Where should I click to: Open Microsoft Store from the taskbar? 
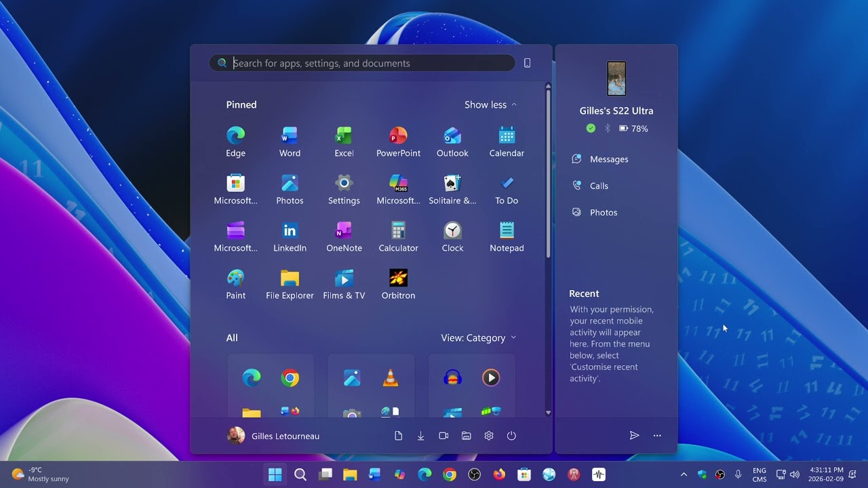pyautogui.click(x=524, y=474)
